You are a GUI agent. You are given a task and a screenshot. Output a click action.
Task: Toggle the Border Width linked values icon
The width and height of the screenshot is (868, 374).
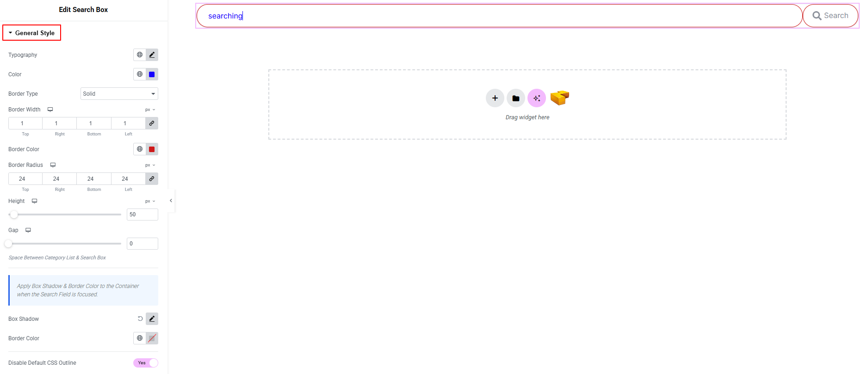pyautogui.click(x=152, y=123)
